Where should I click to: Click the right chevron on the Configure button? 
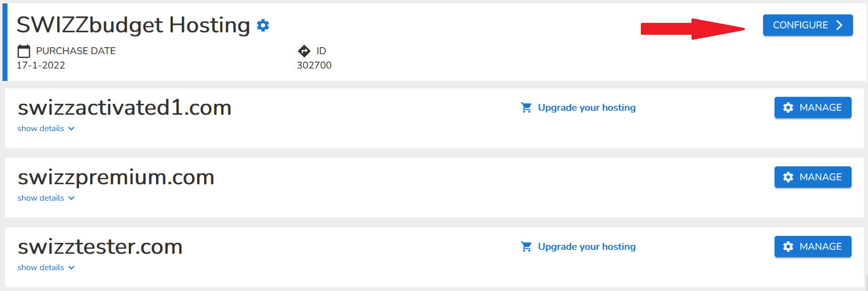839,25
